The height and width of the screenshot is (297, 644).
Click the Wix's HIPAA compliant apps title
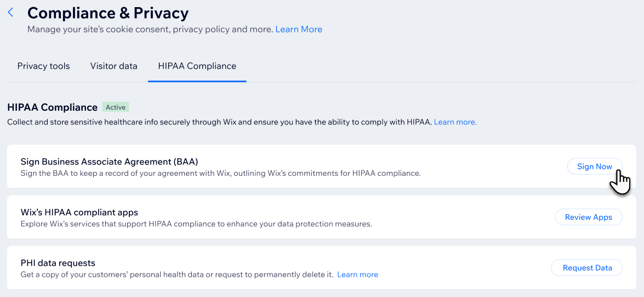pos(79,212)
